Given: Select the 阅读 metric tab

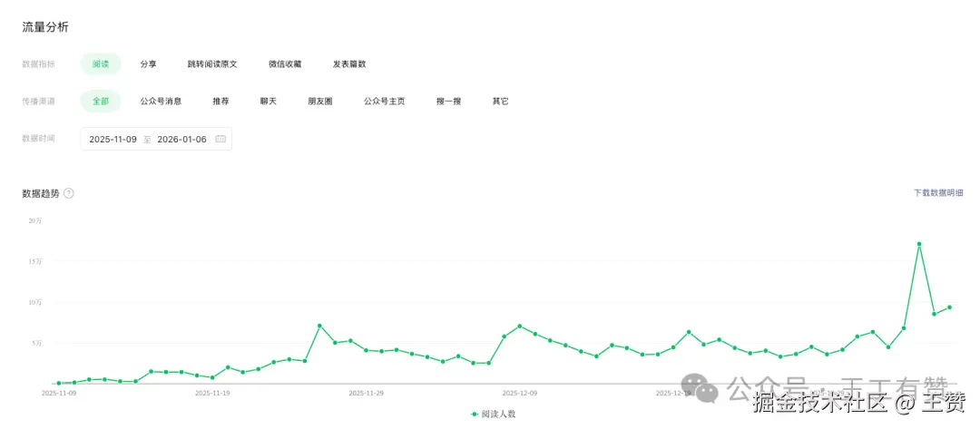Looking at the screenshot, I should pyautogui.click(x=101, y=63).
